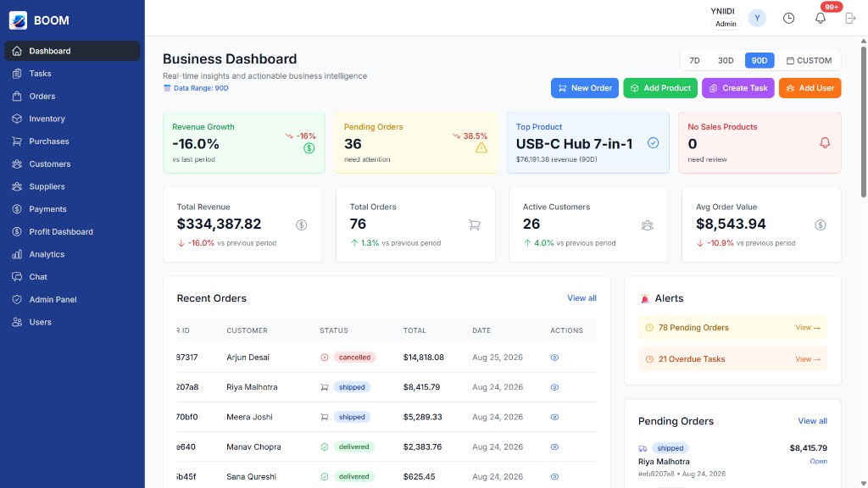View Sana Qureshi order via eye icon
Screen dimensions: 868x488
point(554,476)
